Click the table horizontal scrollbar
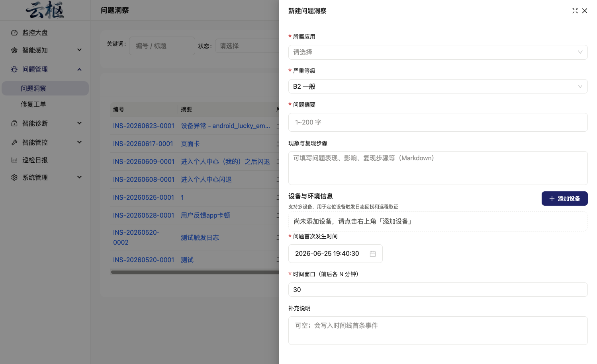 (x=195, y=272)
